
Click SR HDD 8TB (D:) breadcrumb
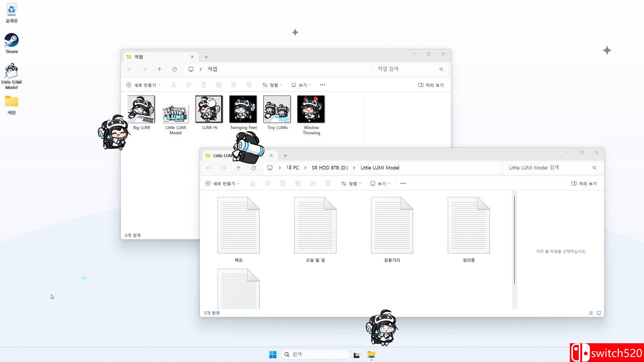(x=330, y=168)
